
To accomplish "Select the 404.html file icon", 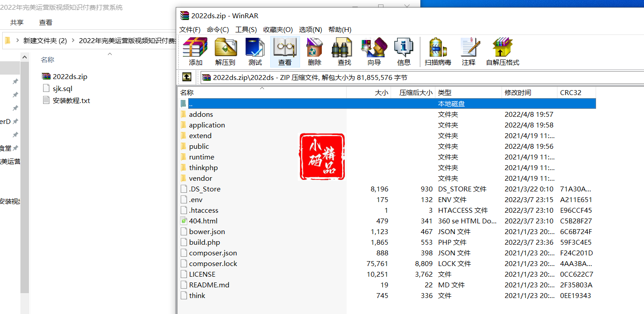I will [x=184, y=221].
